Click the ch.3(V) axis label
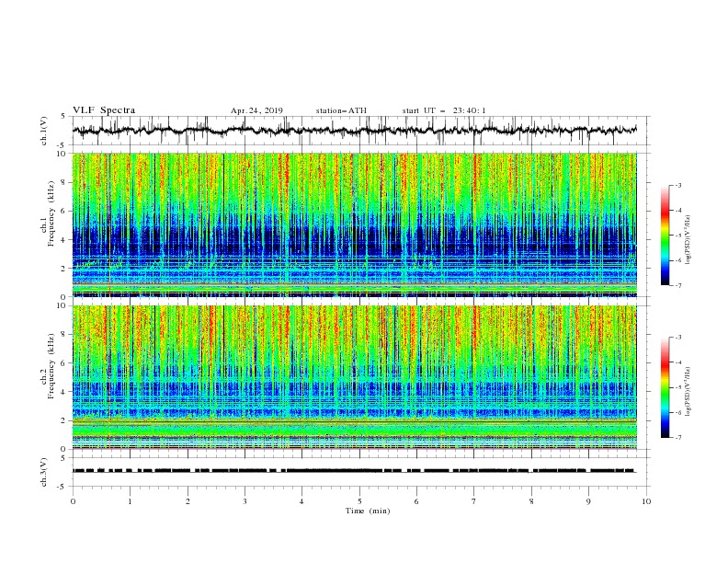The image size is (728, 563). click(x=44, y=472)
